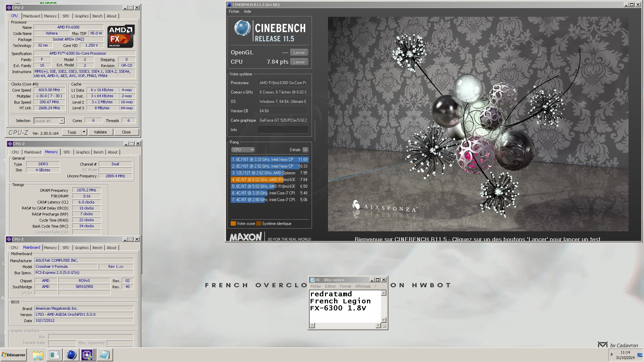Viewport: 644px width, 362px height.
Task: Click the Validate button in CPU-Z
Action: (x=100, y=132)
